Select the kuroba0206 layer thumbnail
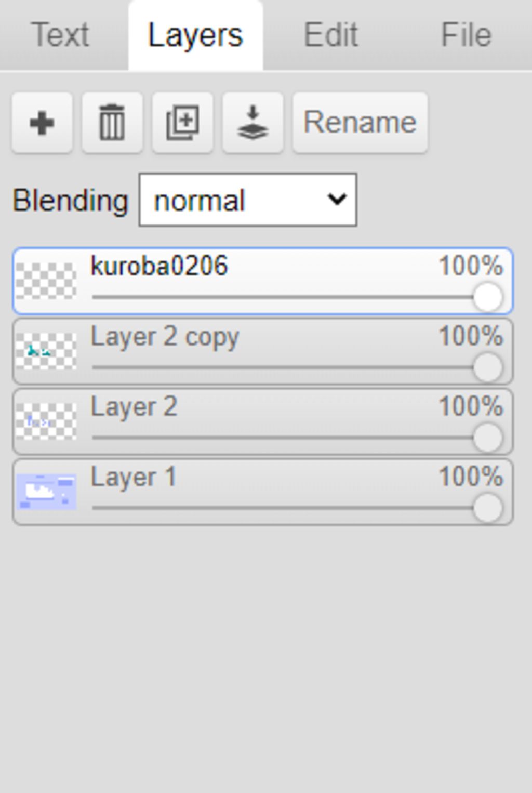The width and height of the screenshot is (532, 793). point(46,281)
